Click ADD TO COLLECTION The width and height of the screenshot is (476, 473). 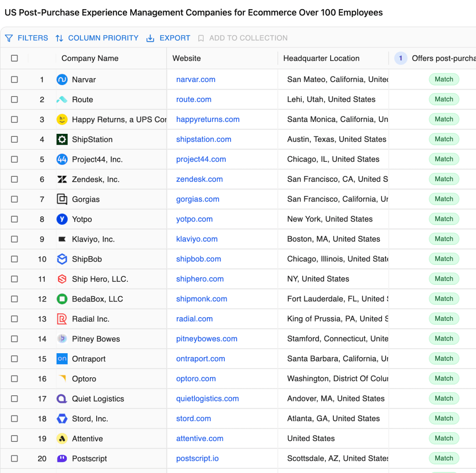click(x=242, y=38)
